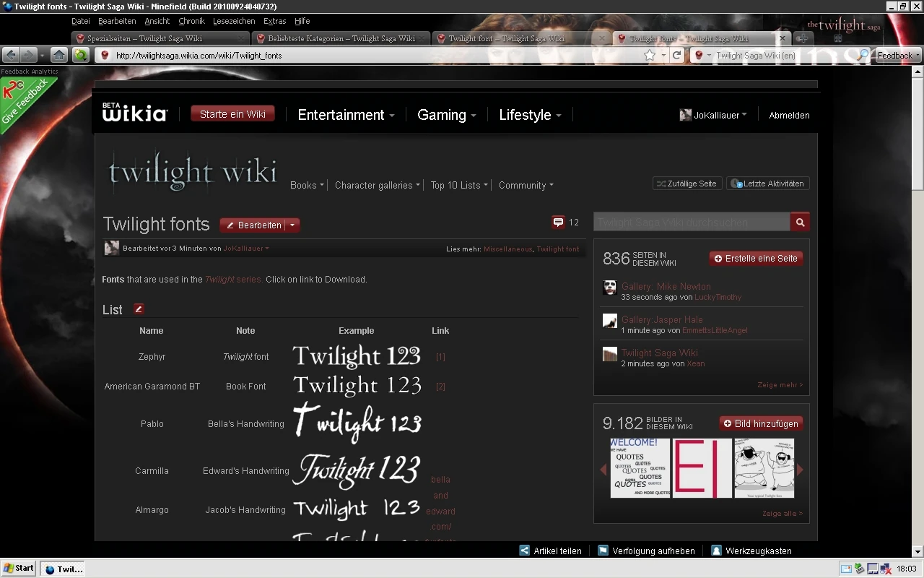Viewport: 924px width, 578px height.
Task: Open the red E image thumbnail
Action: point(702,468)
